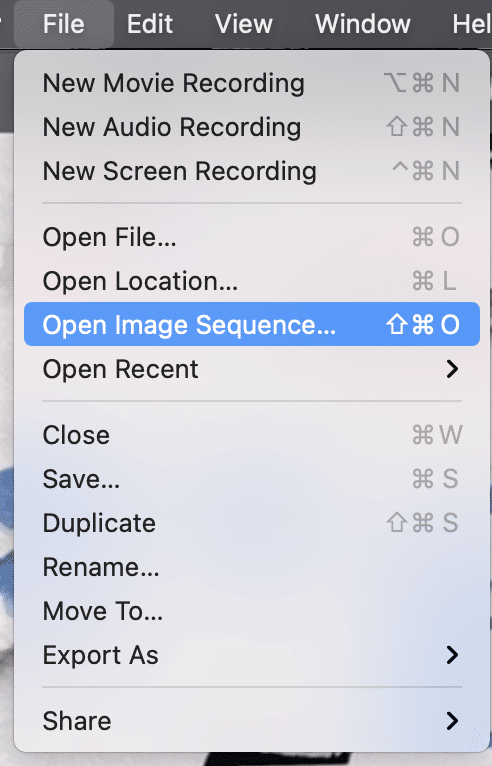Image resolution: width=492 pixels, height=766 pixels.
Task: Select Open Location… item
Action: click(x=252, y=281)
